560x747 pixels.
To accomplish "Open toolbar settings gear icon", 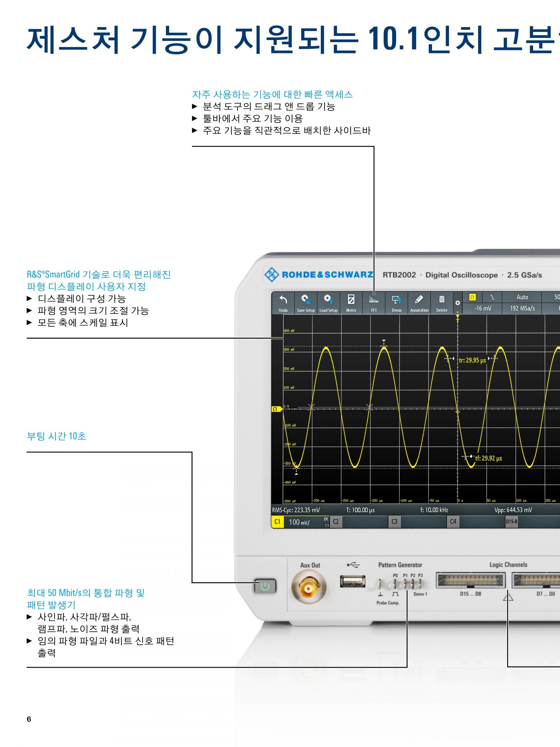I will [x=458, y=303].
